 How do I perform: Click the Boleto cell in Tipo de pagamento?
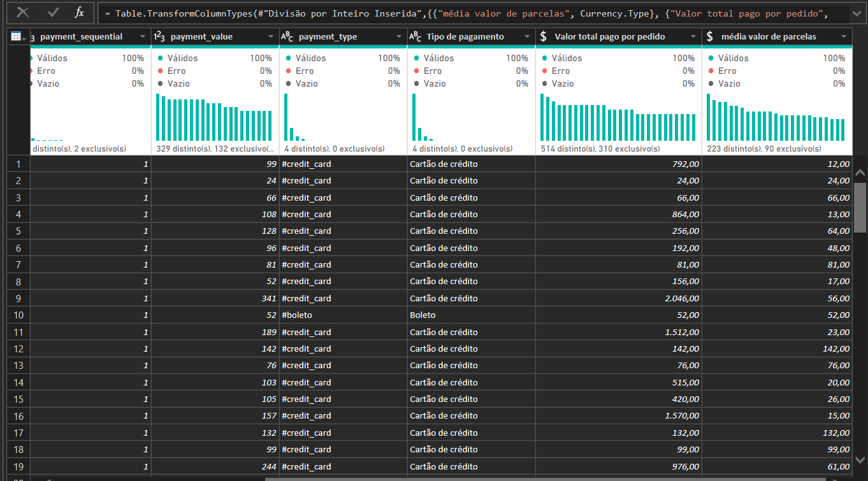coord(471,315)
